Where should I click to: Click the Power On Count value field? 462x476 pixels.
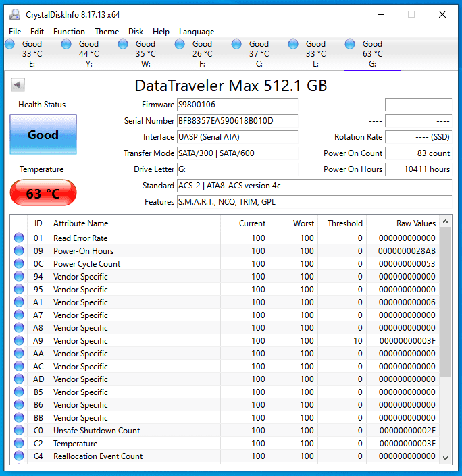(419, 153)
